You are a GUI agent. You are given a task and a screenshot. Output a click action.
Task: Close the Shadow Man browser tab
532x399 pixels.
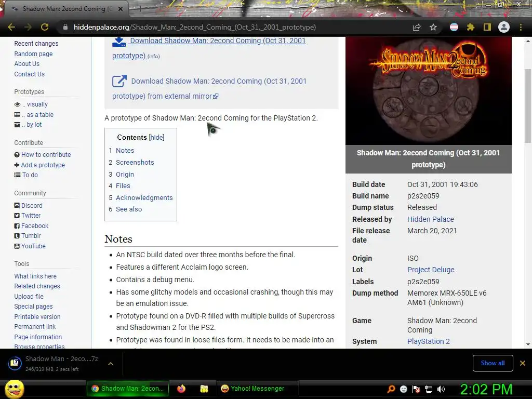[121, 9]
